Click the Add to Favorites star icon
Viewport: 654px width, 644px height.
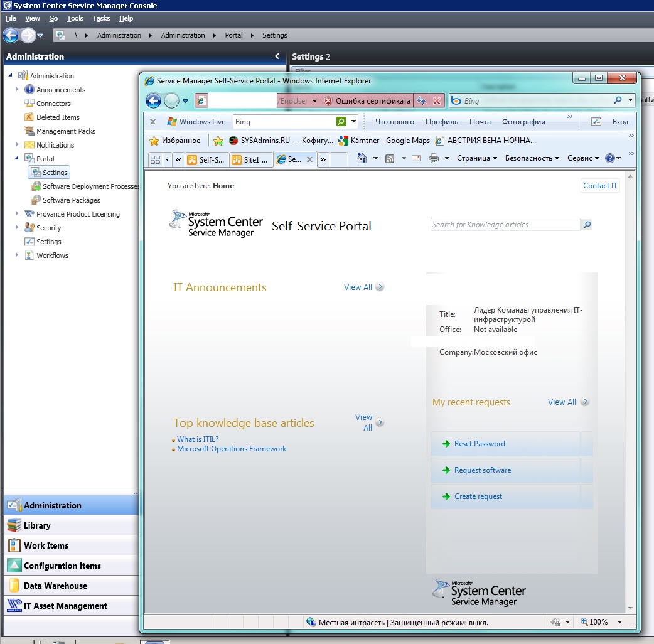[218, 141]
